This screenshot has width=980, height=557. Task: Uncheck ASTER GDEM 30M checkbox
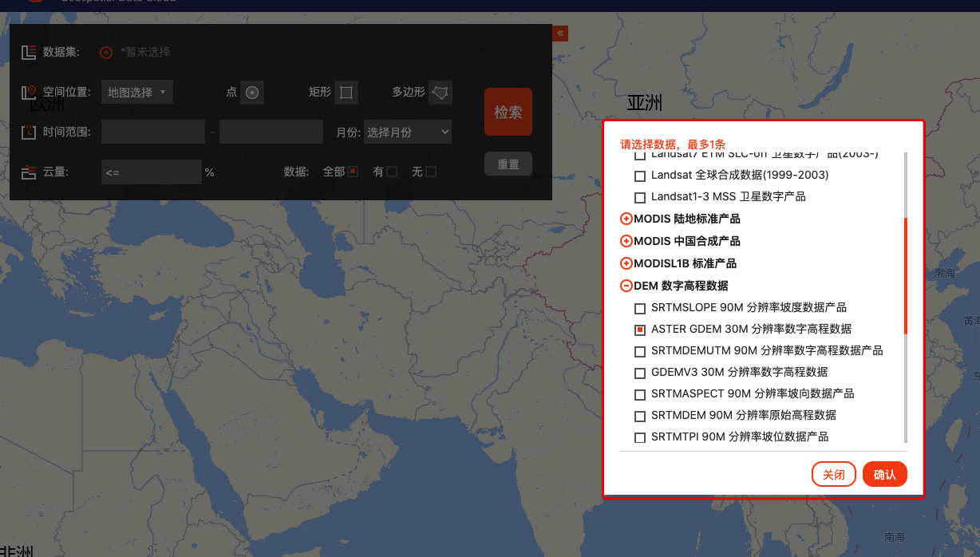(640, 330)
